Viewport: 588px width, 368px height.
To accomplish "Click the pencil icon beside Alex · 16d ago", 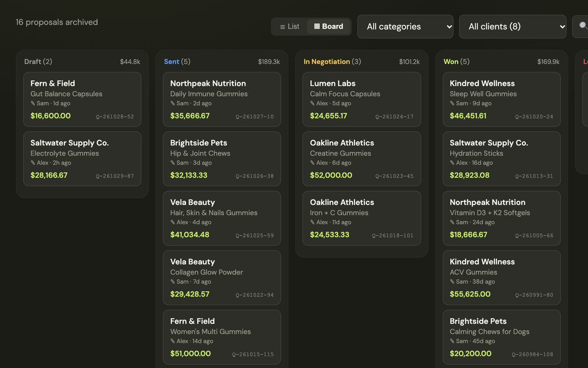I will (452, 163).
